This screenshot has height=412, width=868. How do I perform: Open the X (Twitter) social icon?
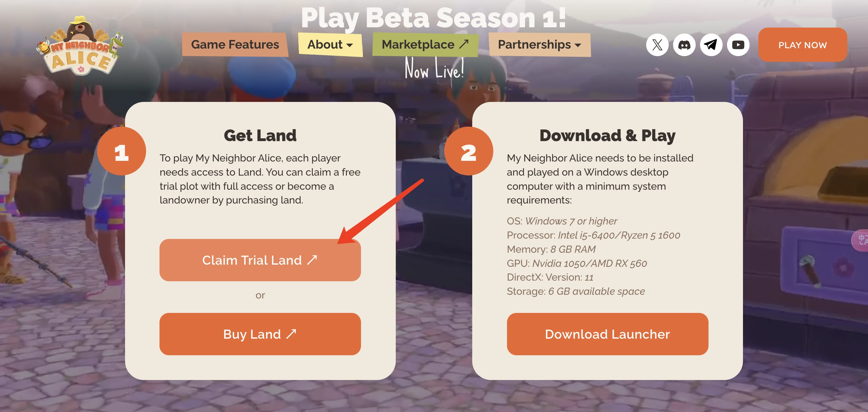(657, 45)
